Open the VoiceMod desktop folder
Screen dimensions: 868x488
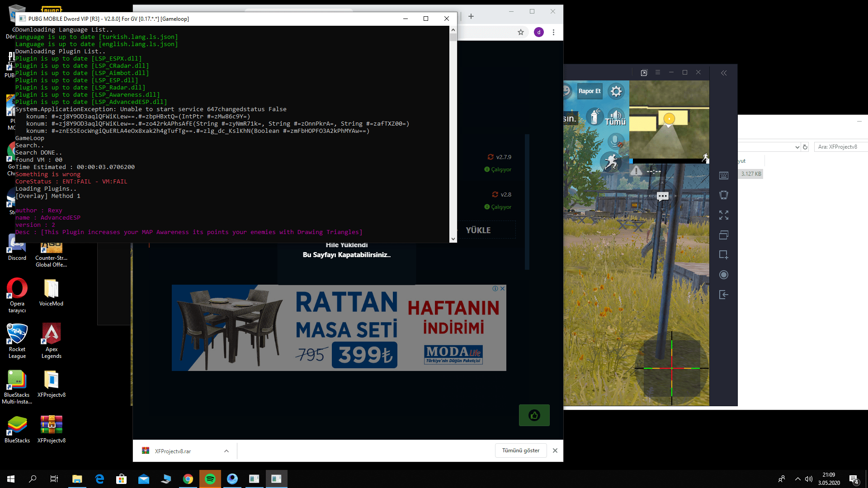pos(51,293)
